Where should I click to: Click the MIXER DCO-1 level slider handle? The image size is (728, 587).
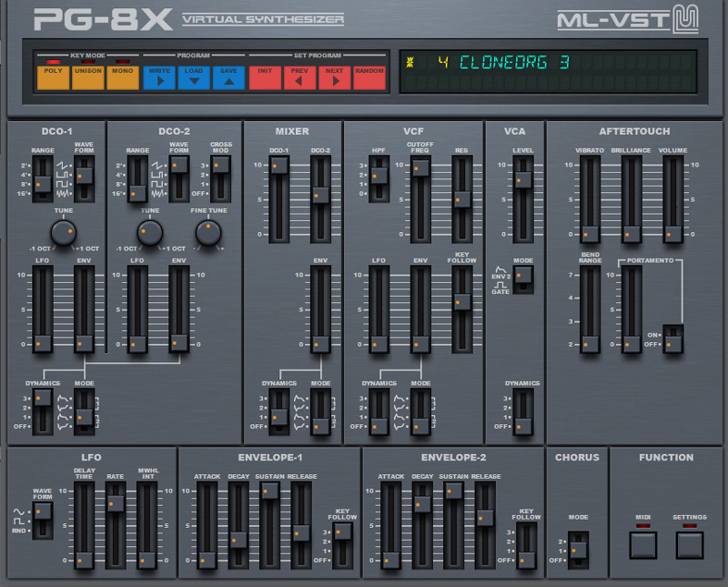[279, 166]
